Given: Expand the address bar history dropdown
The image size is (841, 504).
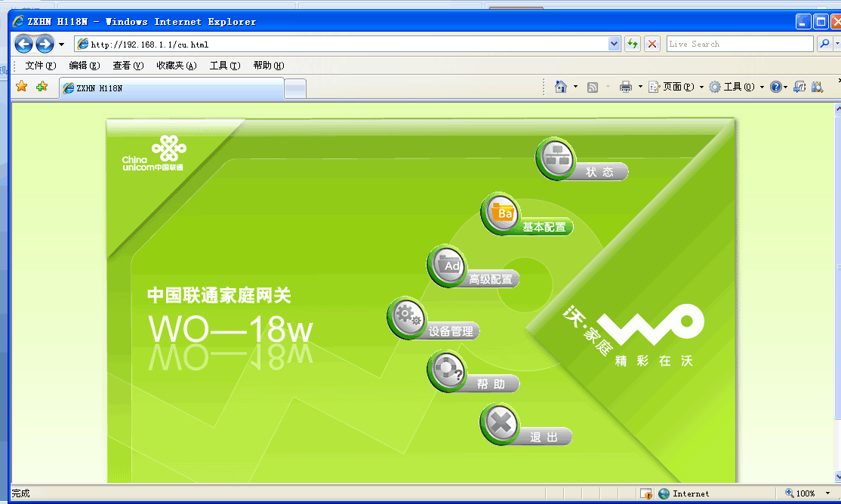Looking at the screenshot, I should [x=614, y=44].
